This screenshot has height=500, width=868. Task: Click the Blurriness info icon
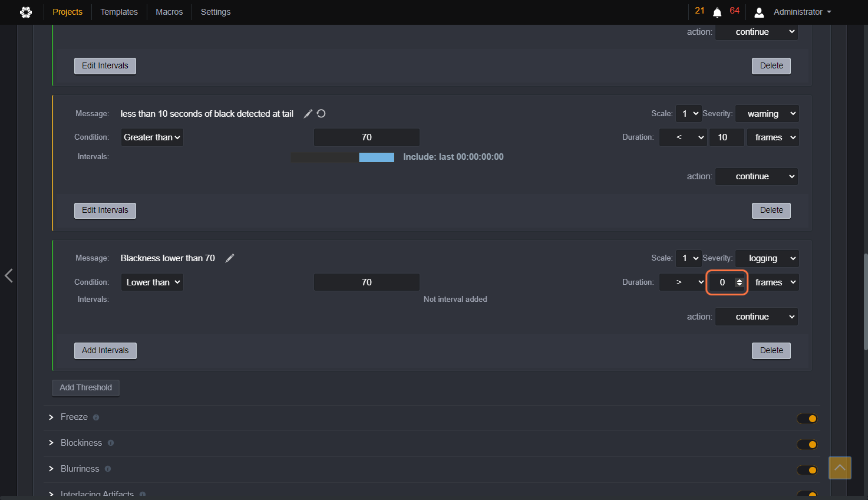coord(108,469)
